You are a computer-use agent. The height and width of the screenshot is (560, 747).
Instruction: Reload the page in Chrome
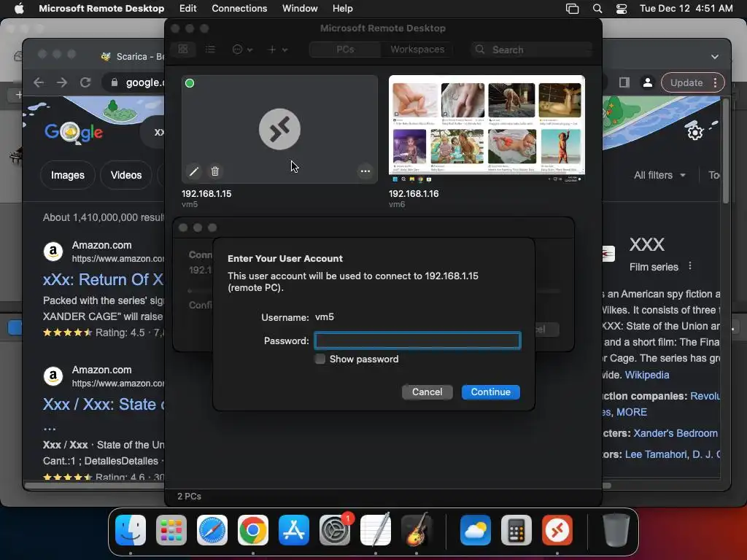click(85, 82)
